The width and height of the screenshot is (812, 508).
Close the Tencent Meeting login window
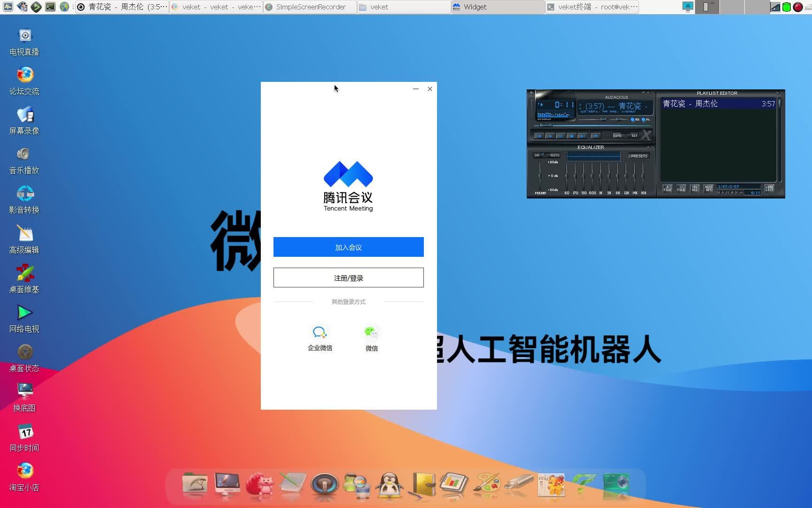click(429, 88)
